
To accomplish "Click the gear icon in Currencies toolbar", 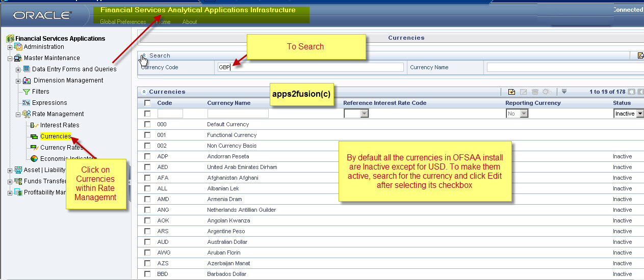I will click(x=547, y=92).
